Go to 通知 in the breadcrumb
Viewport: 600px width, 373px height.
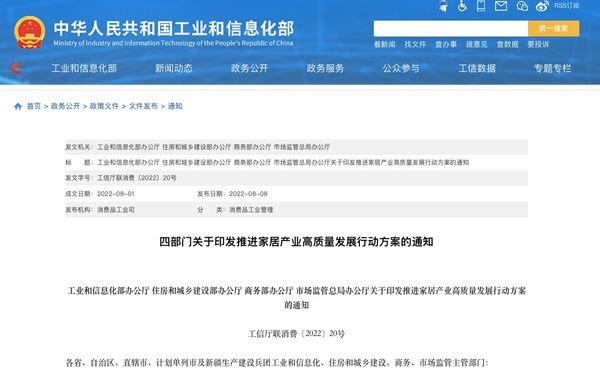click(x=175, y=106)
